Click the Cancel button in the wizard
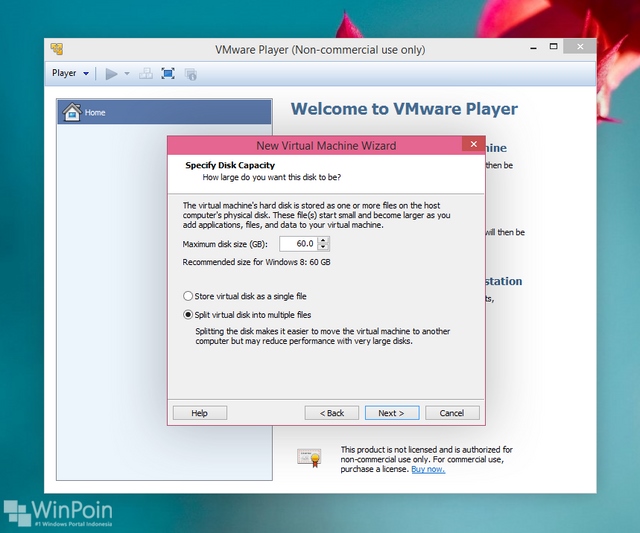The width and height of the screenshot is (640, 533). click(x=452, y=413)
